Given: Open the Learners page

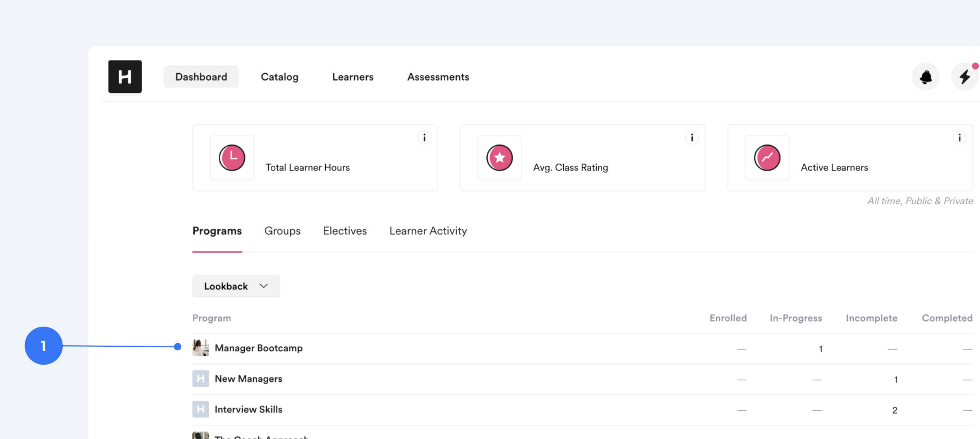Looking at the screenshot, I should click(352, 77).
